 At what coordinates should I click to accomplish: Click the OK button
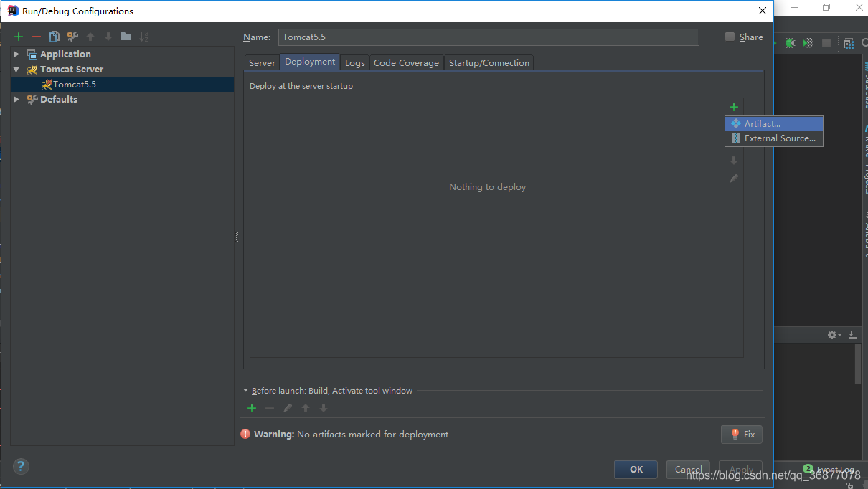coord(636,469)
